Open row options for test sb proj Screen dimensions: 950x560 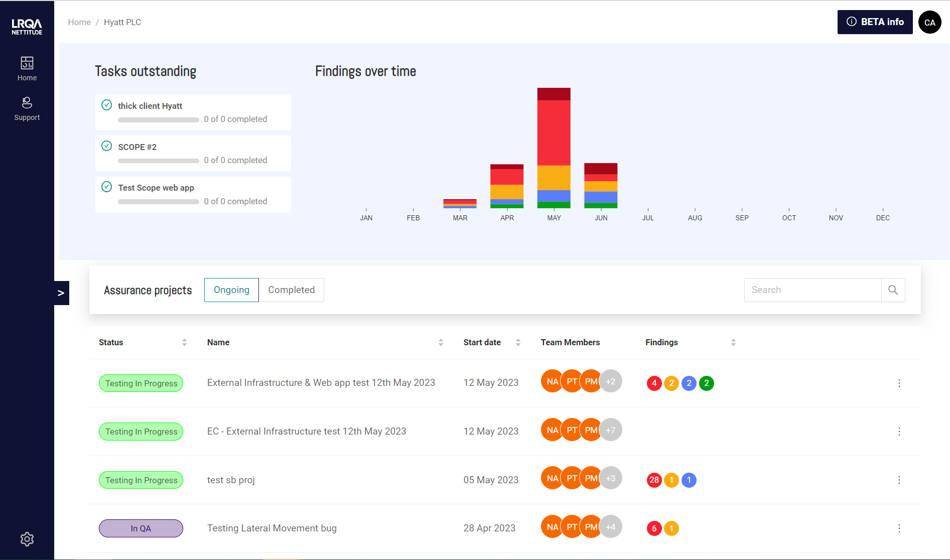[899, 480]
